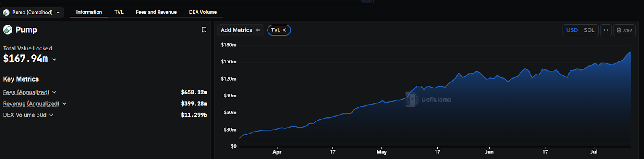Open the TVL tab
The width and height of the screenshot is (644, 159).
(119, 12)
